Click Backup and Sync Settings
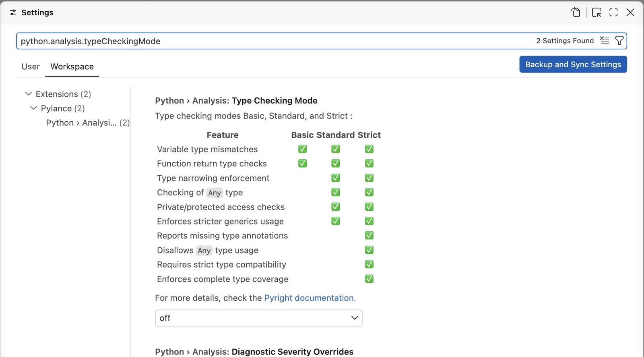The image size is (644, 357). tap(573, 64)
